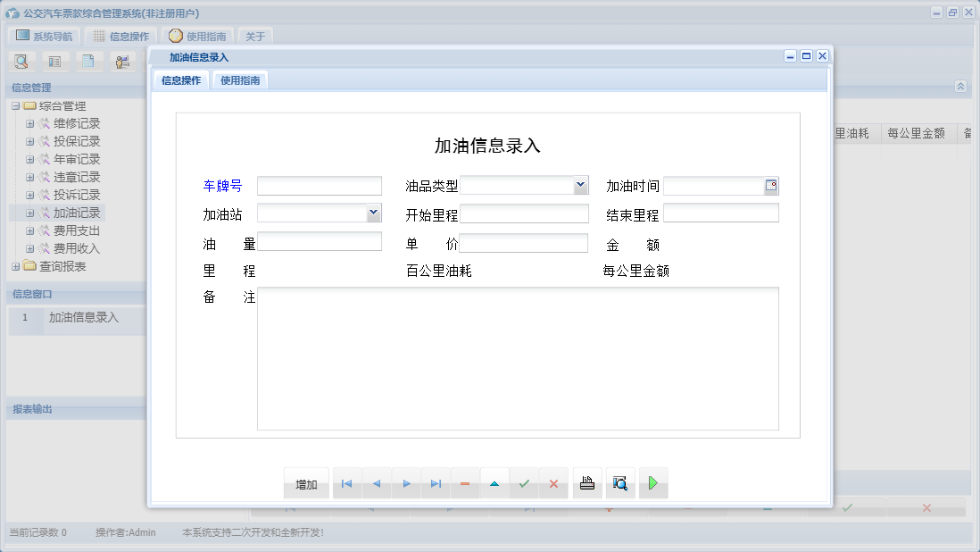
Task: Open the 系统导航 menu
Action: point(42,35)
